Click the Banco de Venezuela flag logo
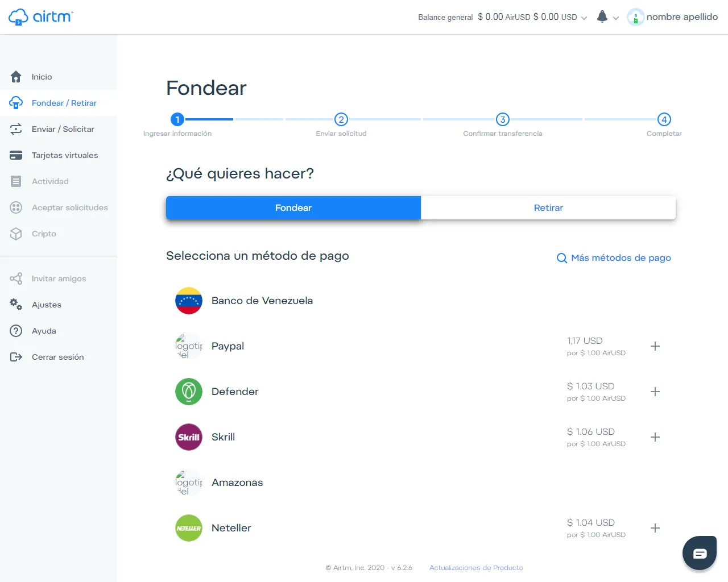 (x=189, y=301)
